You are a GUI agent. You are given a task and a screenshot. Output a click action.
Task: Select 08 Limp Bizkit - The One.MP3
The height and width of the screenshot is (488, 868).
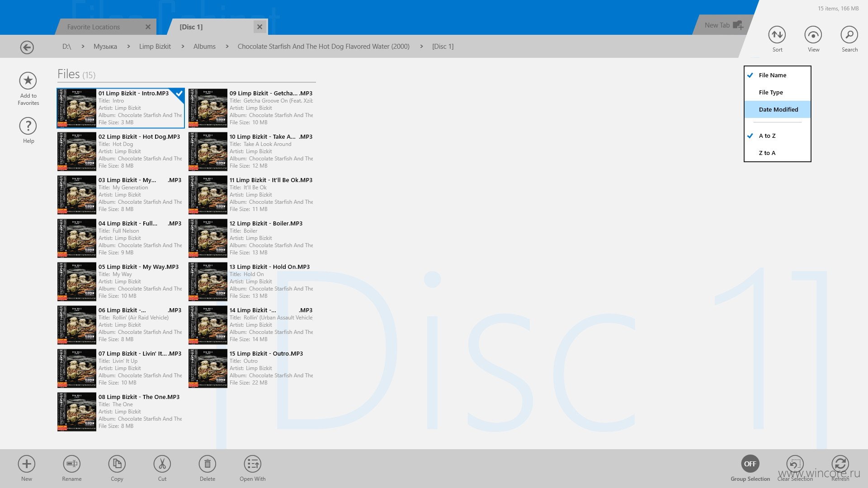tap(121, 412)
